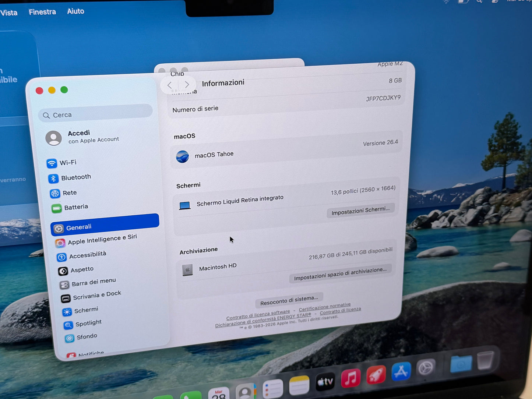
Task: Click Impostazioni Schermi... button
Action: click(x=360, y=211)
